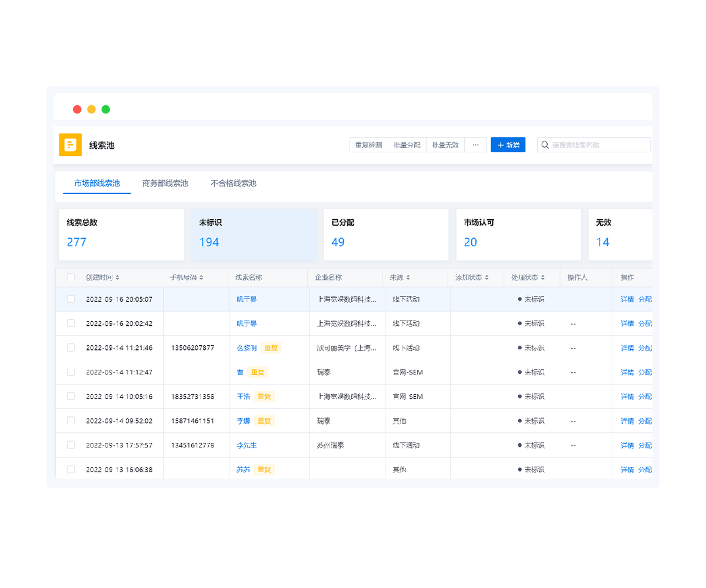
Task: Open lead name 李娜 link
Action: point(243,421)
